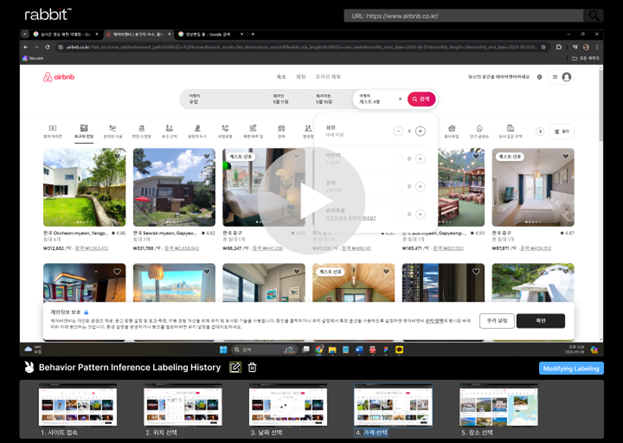Open the 필터 filters button
Image resolution: width=623 pixels, height=443 pixels.
pos(562,131)
